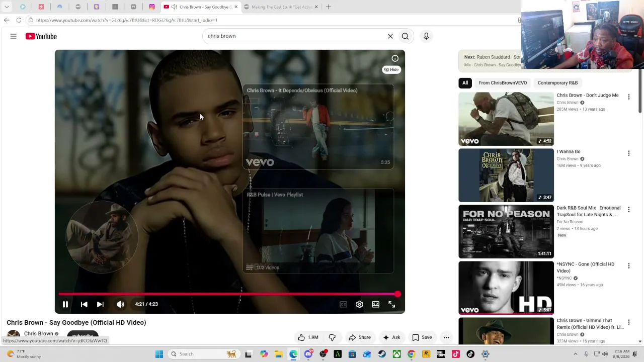The height and width of the screenshot is (362, 644).
Task: Go back in the browser
Action: click(7, 20)
